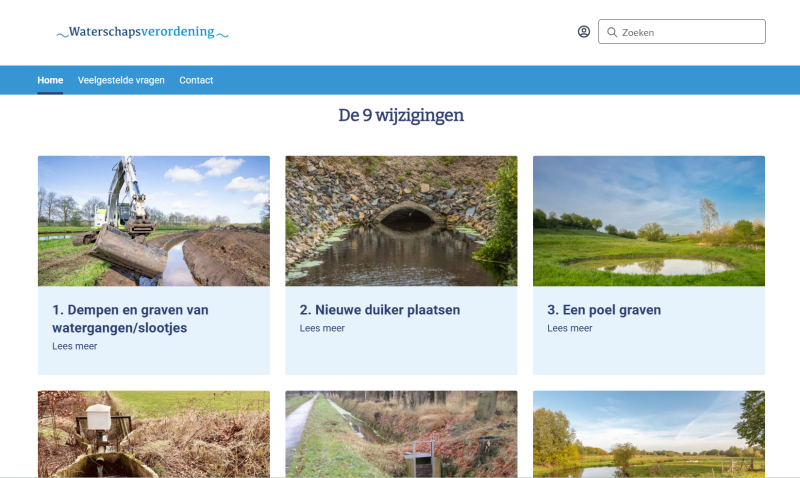The image size is (800, 478).
Task: Open title '3. Een poel graven'
Action: coord(604,310)
